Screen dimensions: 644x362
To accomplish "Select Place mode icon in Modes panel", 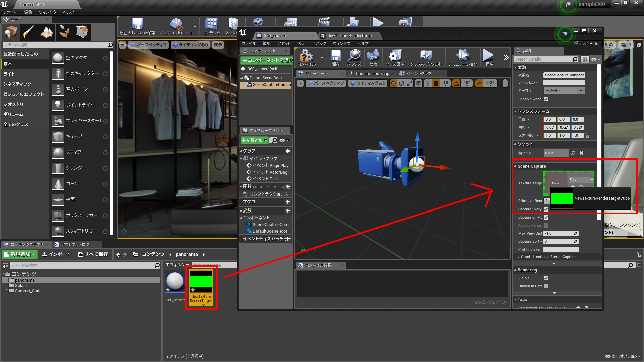I will (x=10, y=32).
